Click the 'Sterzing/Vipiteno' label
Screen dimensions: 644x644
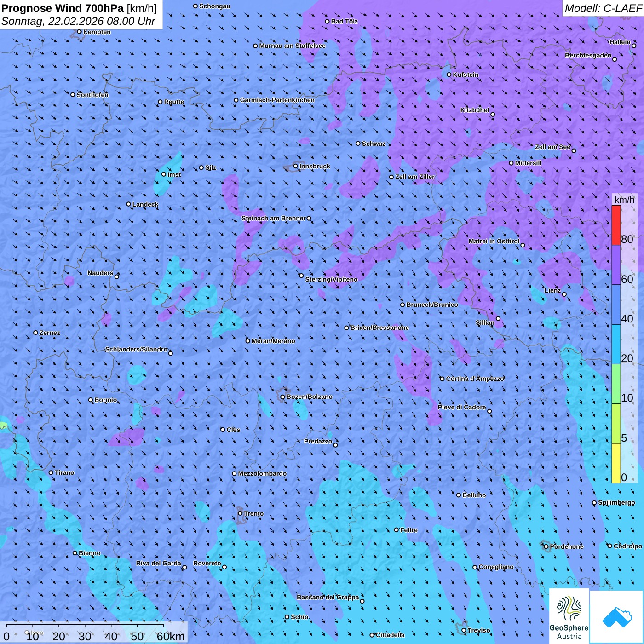tap(331, 279)
